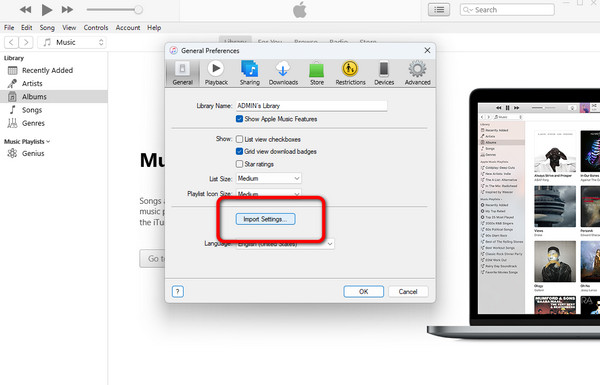Open the Sharing preferences tab

(249, 73)
